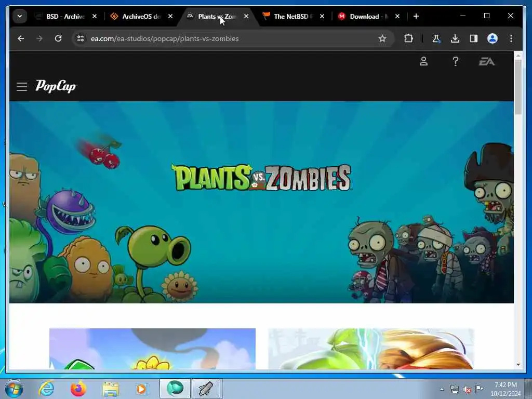Switch to the Download MEGA tab
This screenshot has height=399, width=532.
pyautogui.click(x=369, y=16)
